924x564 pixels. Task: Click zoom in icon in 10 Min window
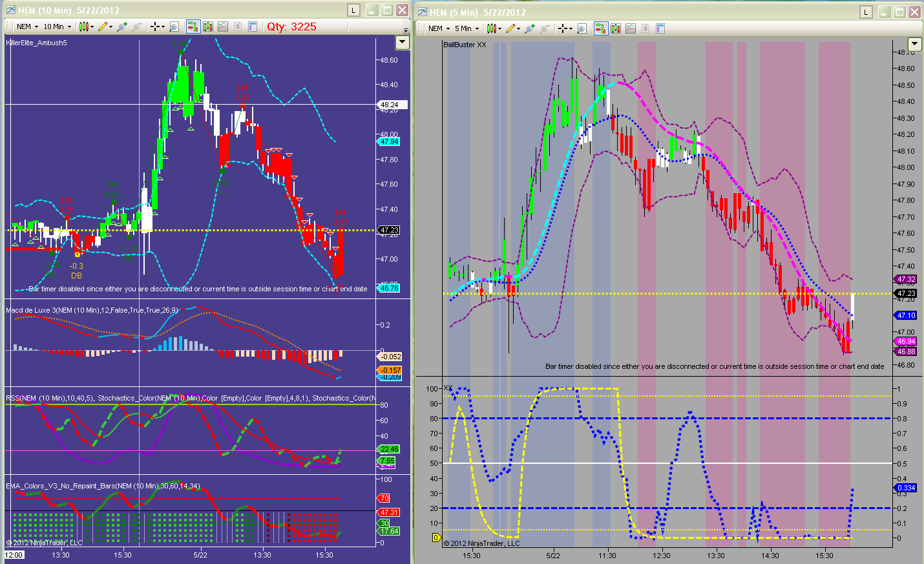tap(122, 26)
